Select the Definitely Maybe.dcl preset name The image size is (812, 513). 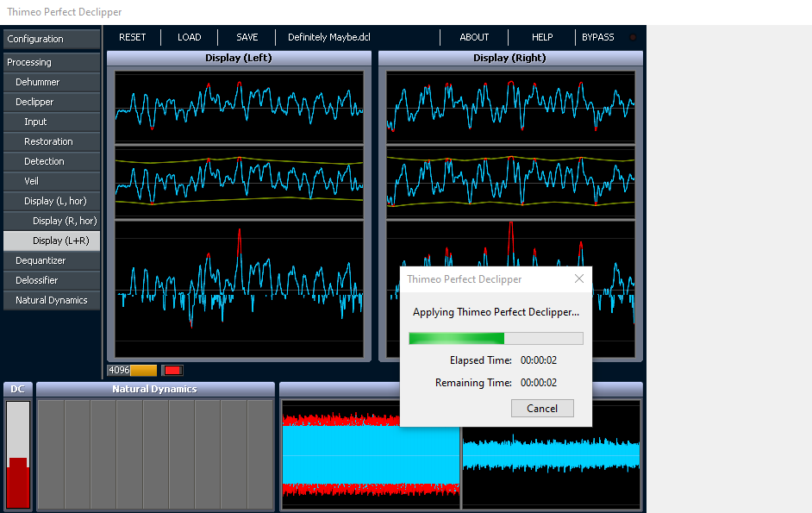328,37
